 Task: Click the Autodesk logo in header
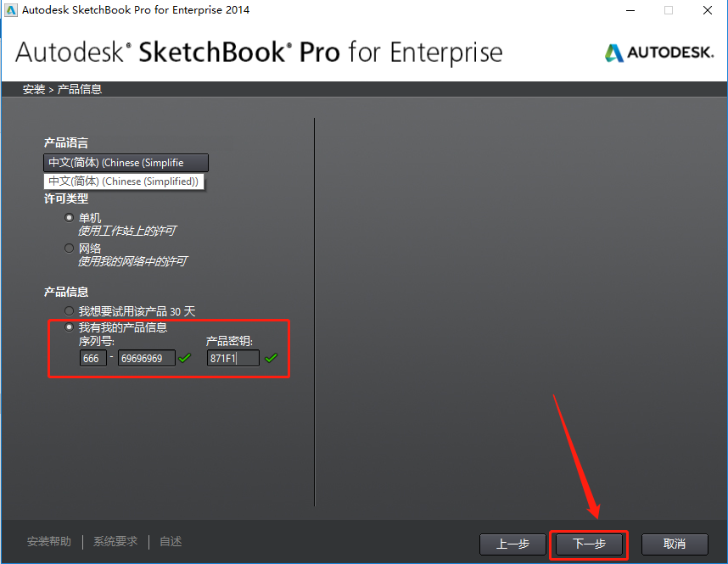click(x=658, y=53)
